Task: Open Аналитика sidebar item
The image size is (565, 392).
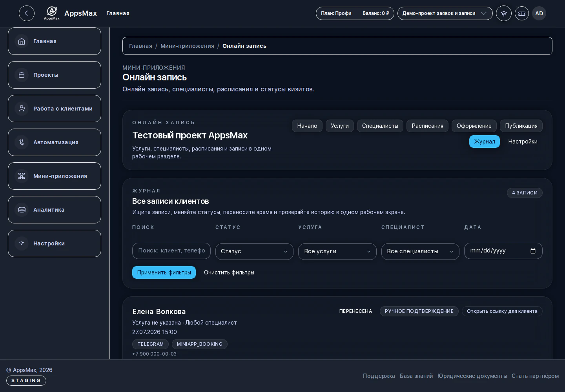Action: [55, 210]
